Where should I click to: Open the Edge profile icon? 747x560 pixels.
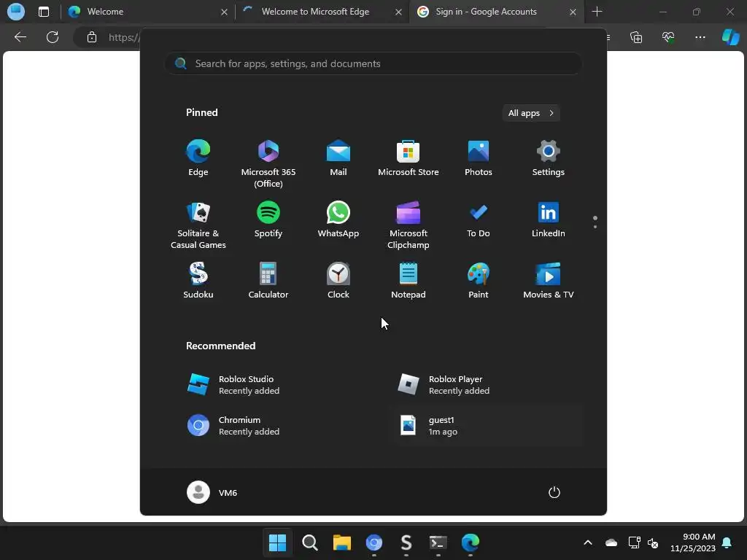(16, 12)
